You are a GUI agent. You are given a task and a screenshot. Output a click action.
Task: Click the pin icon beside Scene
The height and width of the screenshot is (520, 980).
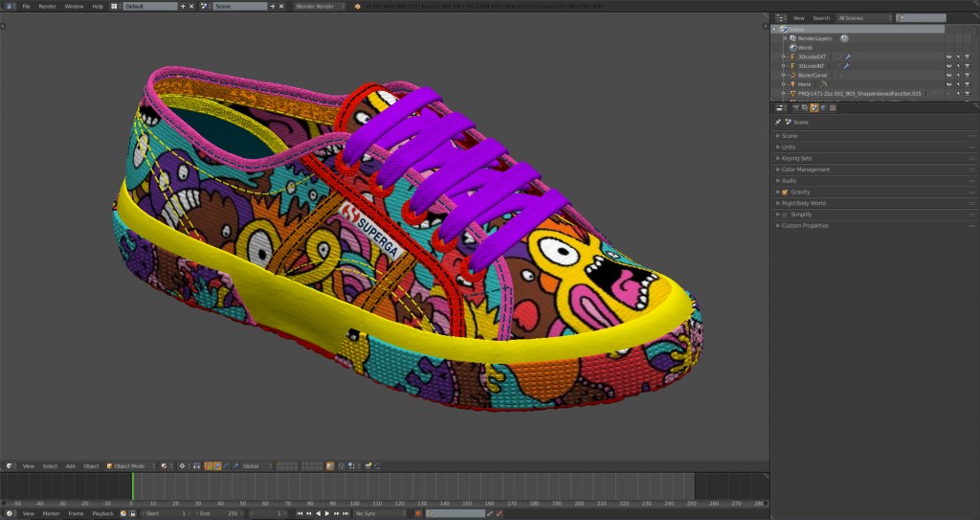click(778, 122)
